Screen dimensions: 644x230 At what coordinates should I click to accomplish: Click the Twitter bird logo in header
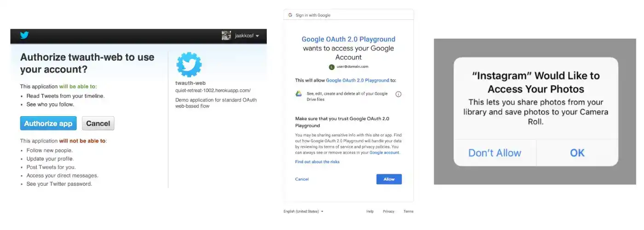click(x=24, y=35)
